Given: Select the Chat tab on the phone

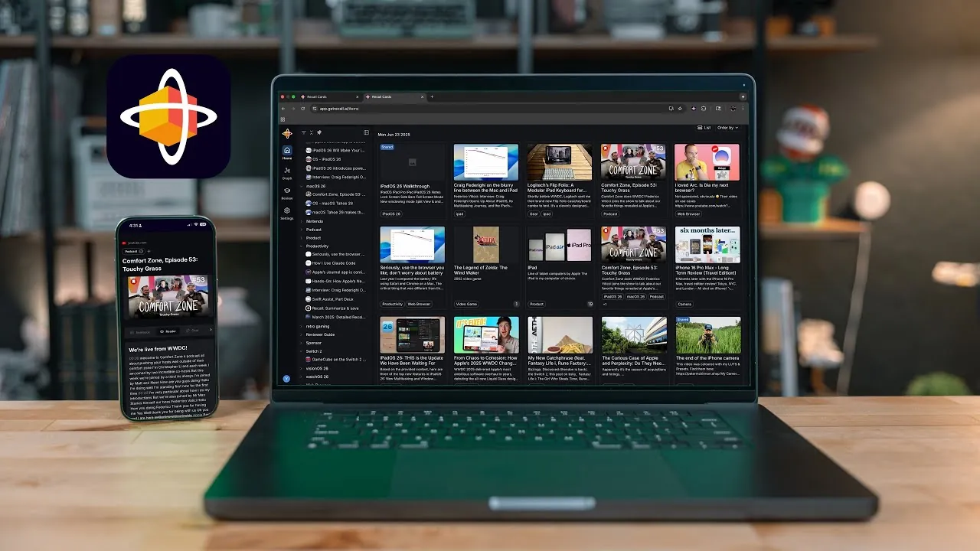Looking at the screenshot, I should pyautogui.click(x=192, y=331).
